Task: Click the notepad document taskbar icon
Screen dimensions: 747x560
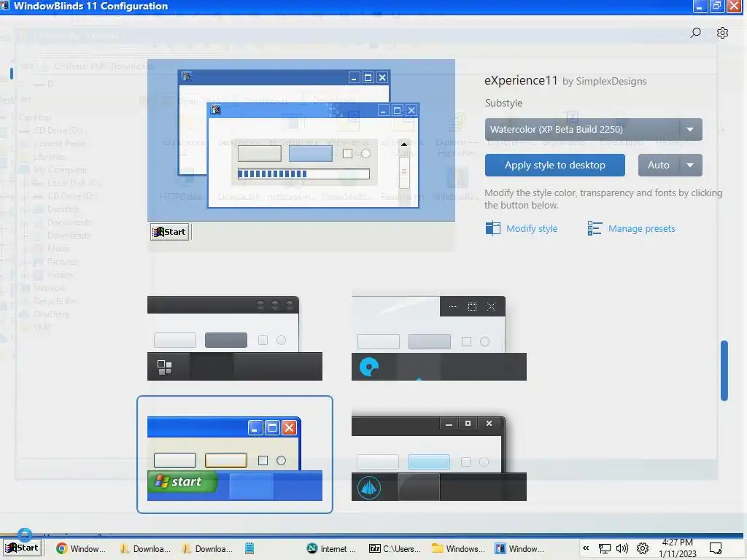Action: click(x=249, y=548)
